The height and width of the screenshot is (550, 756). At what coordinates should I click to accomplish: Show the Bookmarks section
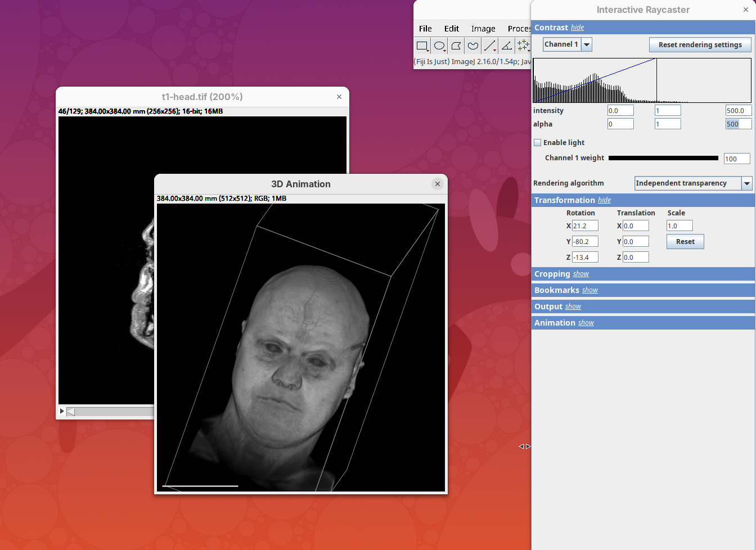tap(589, 291)
